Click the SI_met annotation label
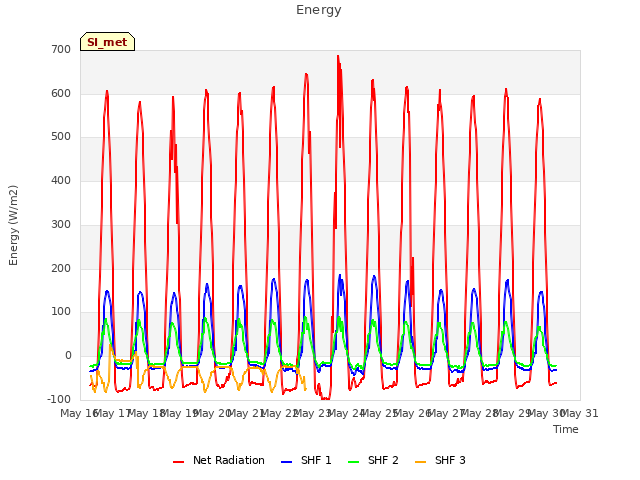This screenshot has height=480, width=640. point(107,42)
